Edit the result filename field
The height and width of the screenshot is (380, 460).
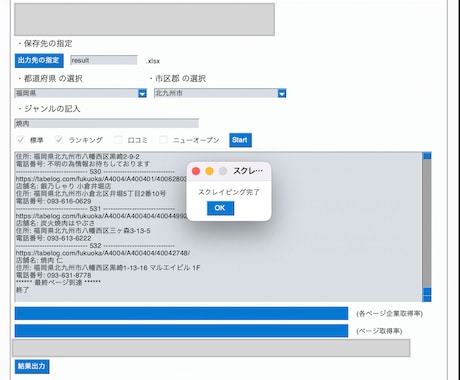click(x=104, y=60)
